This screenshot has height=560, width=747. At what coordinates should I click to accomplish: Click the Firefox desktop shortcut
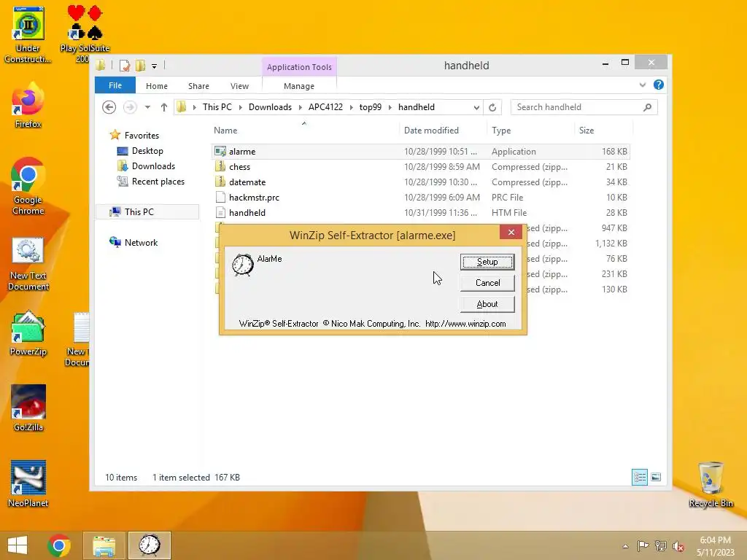click(28, 106)
